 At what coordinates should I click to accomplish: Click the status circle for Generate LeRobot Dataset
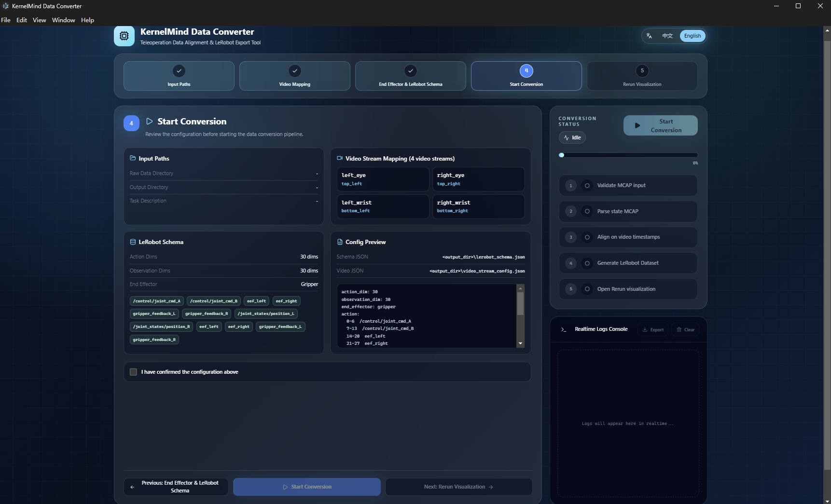point(587,263)
